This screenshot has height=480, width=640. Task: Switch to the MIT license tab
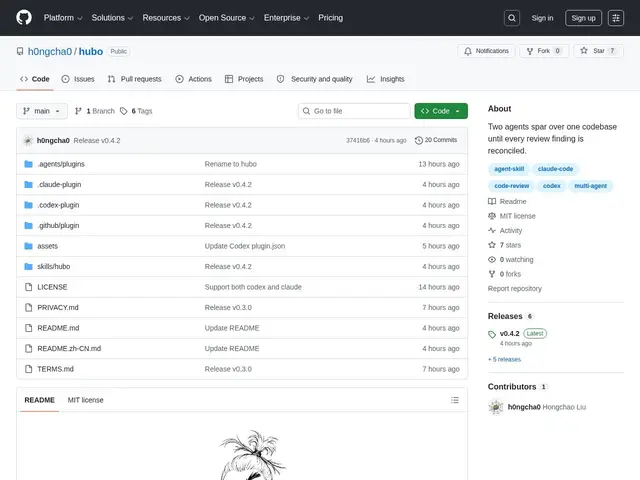coord(85,400)
